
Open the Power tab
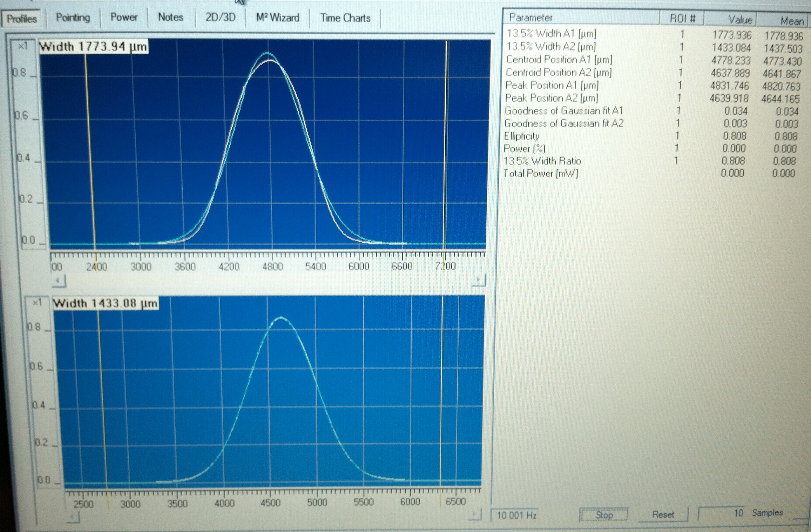(124, 18)
